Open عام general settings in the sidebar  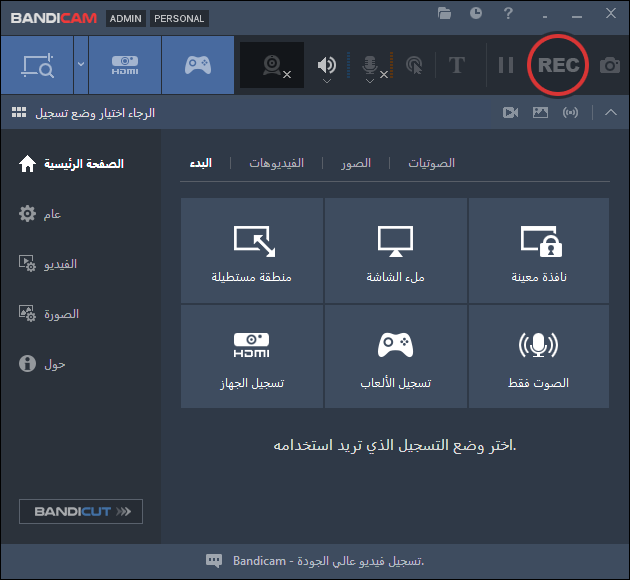coord(40,214)
